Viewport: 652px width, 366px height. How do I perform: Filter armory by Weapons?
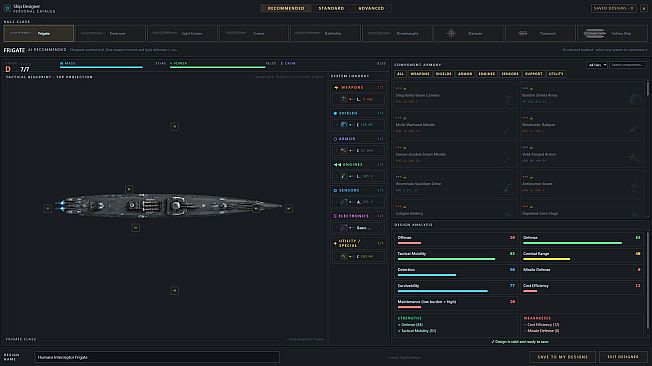pyautogui.click(x=420, y=74)
